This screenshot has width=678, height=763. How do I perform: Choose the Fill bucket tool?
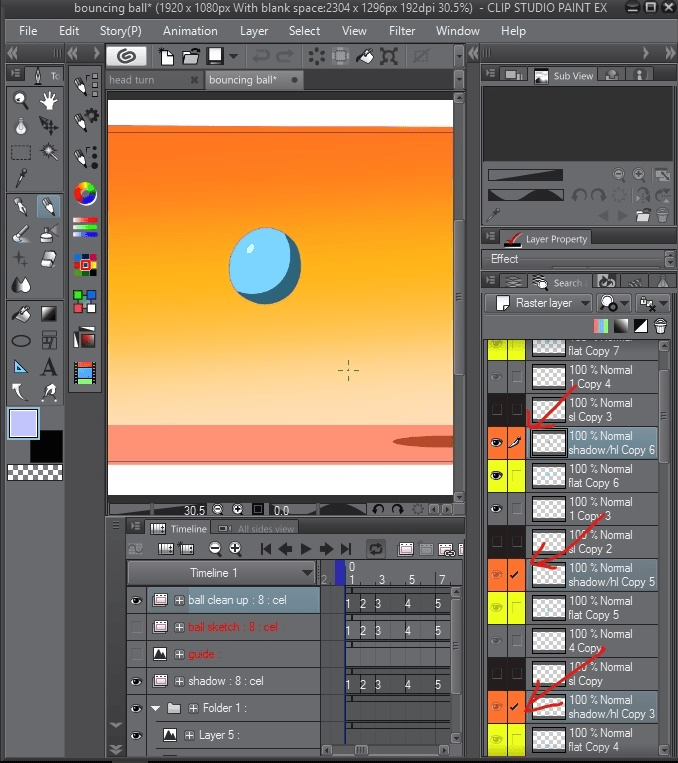[21, 314]
